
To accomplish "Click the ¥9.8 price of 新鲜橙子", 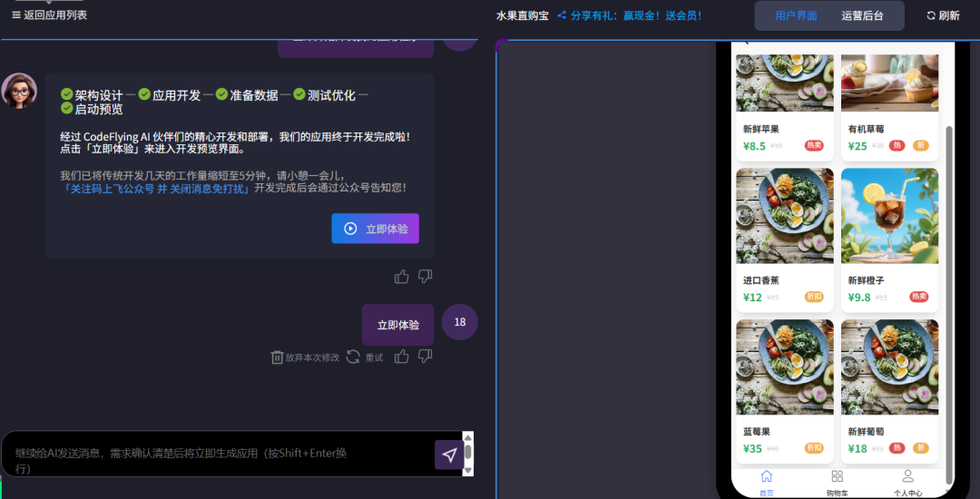I will (859, 298).
